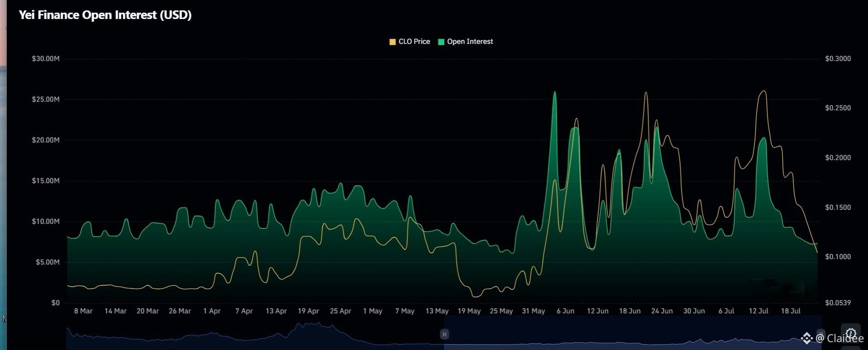Grab the left handle of the range slider

[444, 334]
